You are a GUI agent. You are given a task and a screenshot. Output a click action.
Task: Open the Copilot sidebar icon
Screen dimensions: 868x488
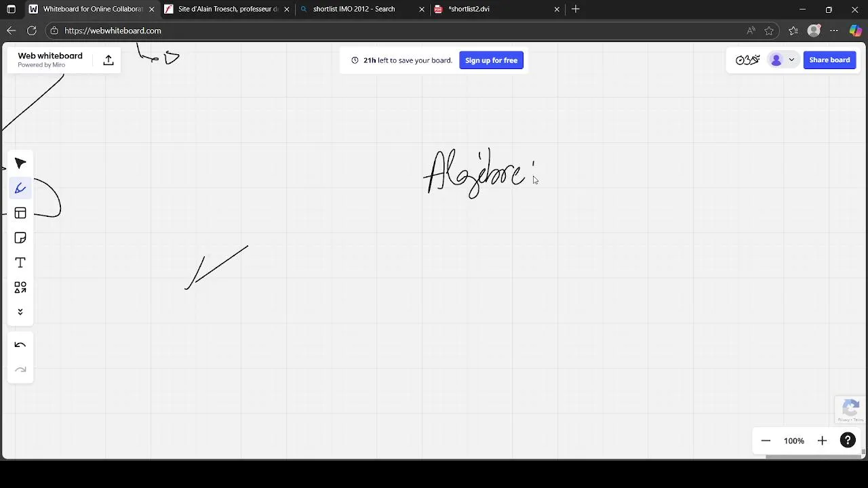click(x=856, y=30)
